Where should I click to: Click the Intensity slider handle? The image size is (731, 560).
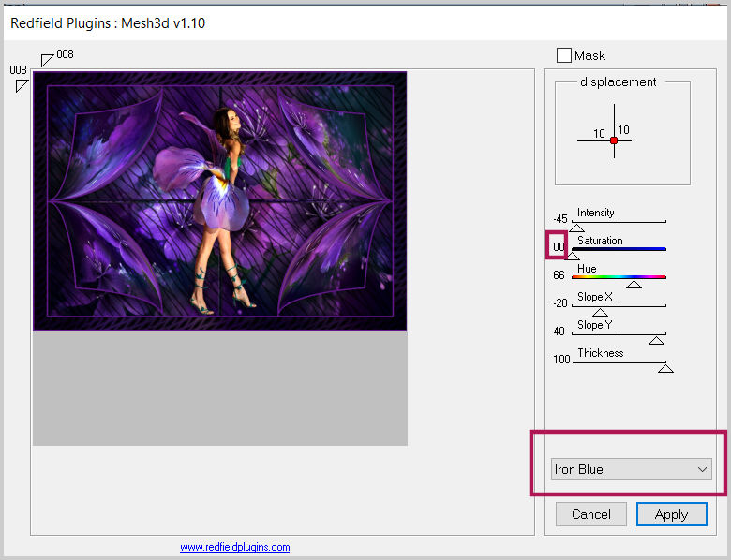pyautogui.click(x=576, y=228)
